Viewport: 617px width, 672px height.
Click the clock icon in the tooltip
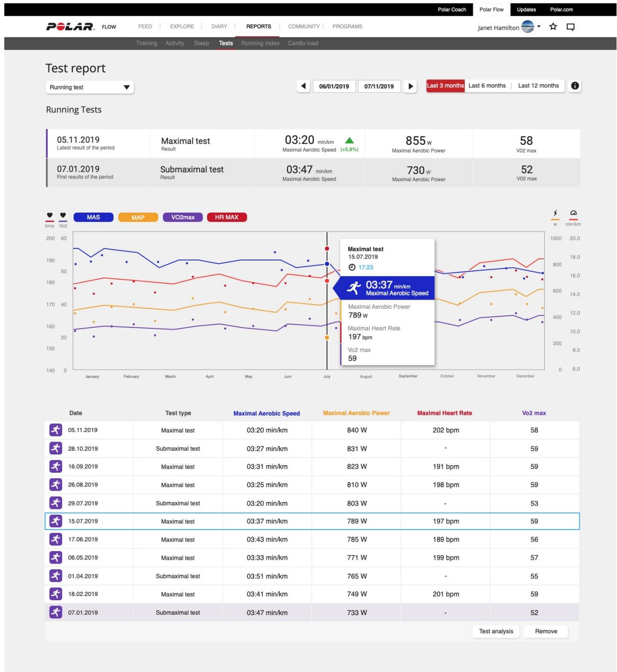coord(352,267)
